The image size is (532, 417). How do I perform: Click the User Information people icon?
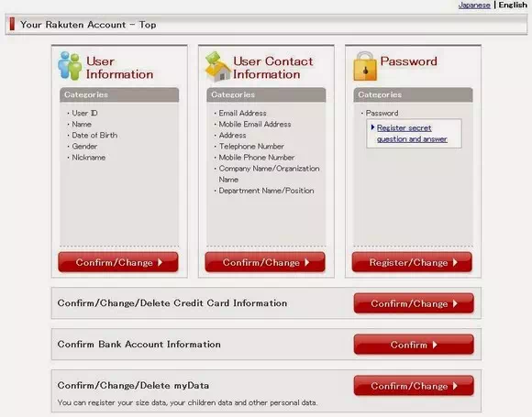(x=70, y=66)
